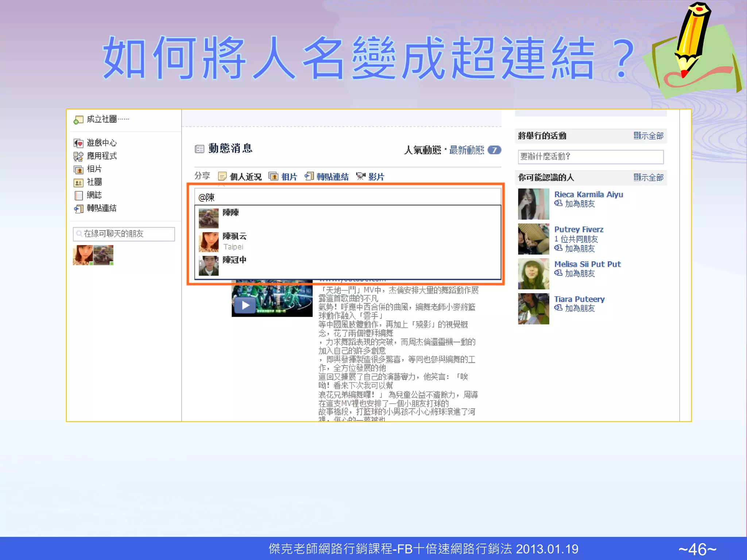The image size is (747, 560).
Task: Click 網誌 sidebar link text
Action: 94,195
